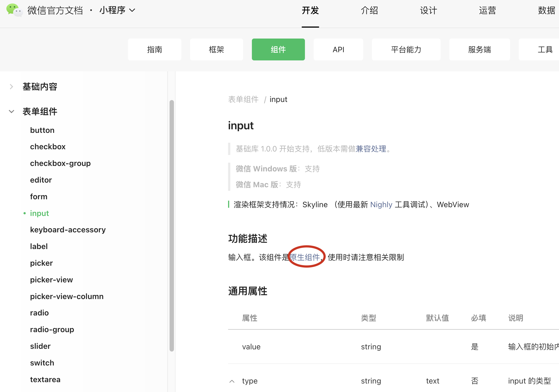Click the 默认值 column header
The height and width of the screenshot is (392, 559).
(438, 318)
